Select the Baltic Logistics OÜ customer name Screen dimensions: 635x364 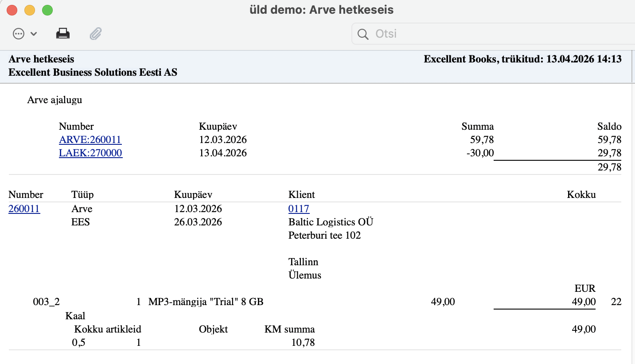pyautogui.click(x=331, y=222)
